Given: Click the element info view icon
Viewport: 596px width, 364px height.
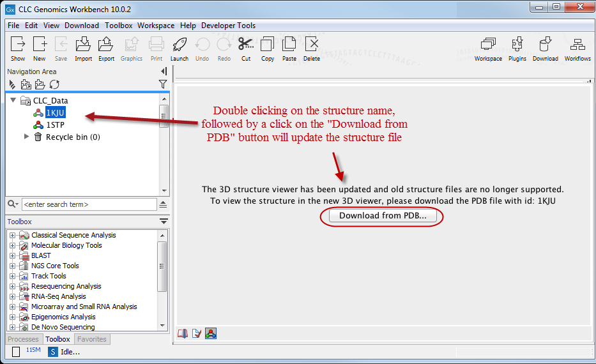Looking at the screenshot, I should point(197,333).
